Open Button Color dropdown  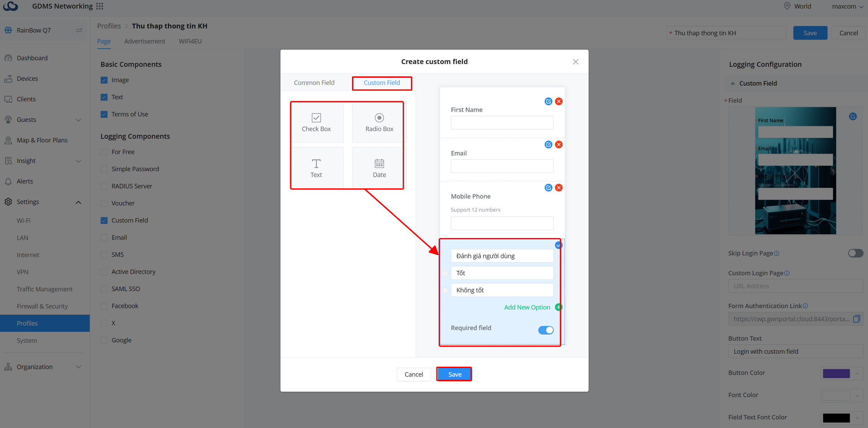click(x=842, y=373)
